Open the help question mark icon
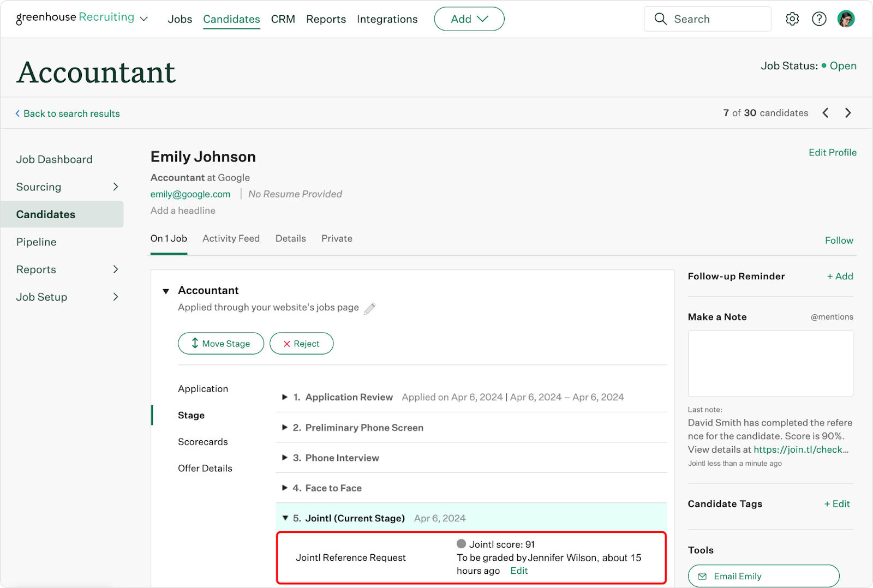 tap(819, 19)
